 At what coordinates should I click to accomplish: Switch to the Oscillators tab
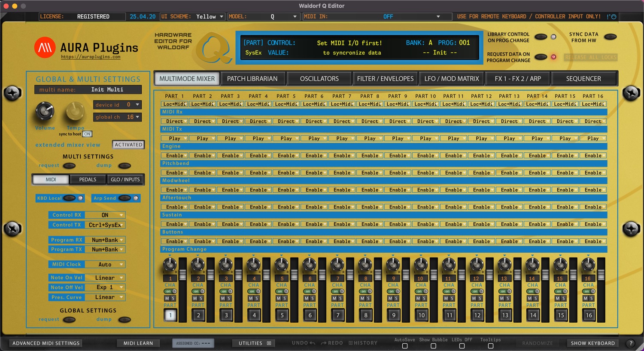pyautogui.click(x=319, y=79)
